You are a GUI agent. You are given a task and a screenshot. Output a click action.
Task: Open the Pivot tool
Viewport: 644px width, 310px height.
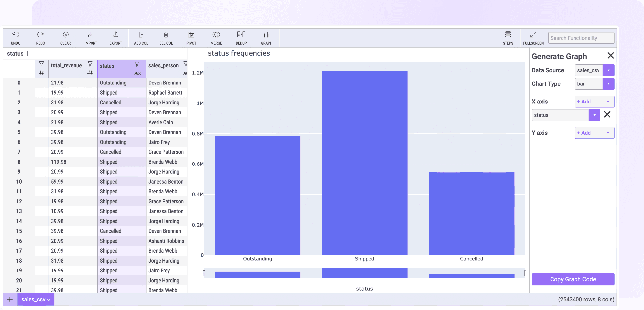tap(191, 38)
